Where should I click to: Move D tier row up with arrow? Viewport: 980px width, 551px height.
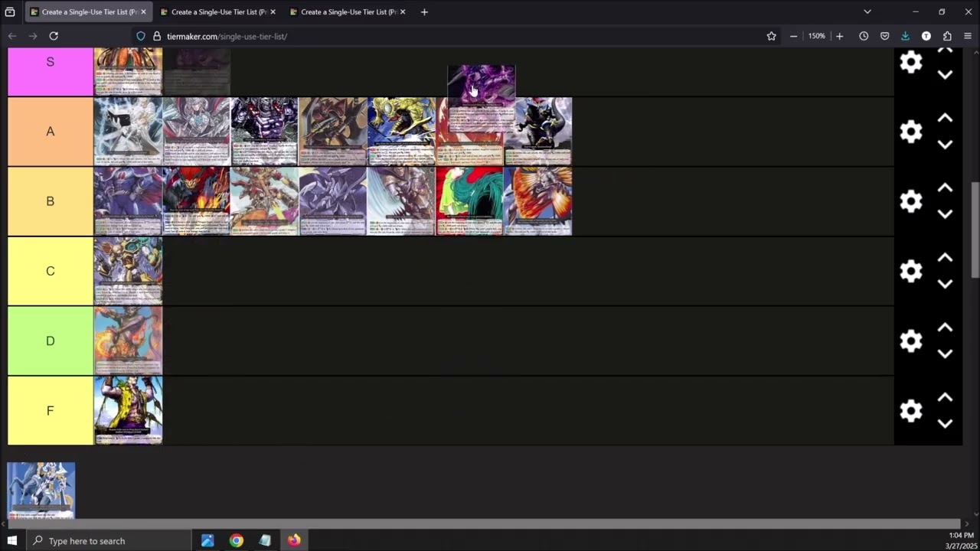pyautogui.click(x=945, y=327)
